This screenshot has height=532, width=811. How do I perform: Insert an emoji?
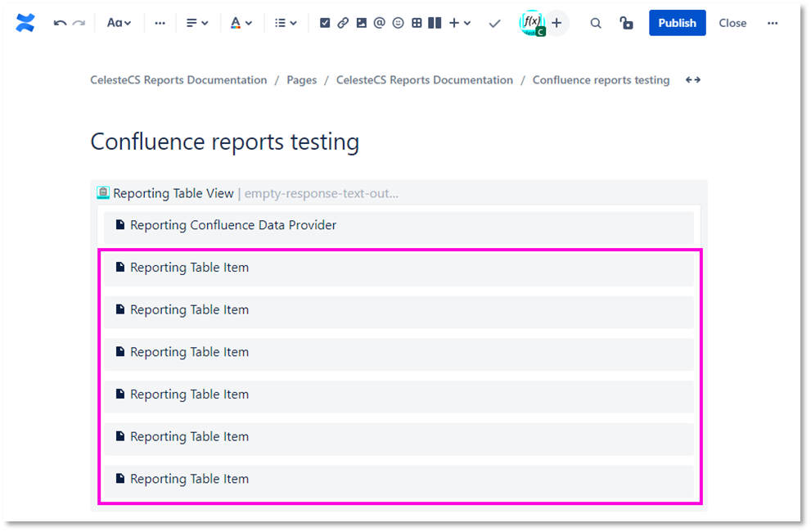click(398, 23)
